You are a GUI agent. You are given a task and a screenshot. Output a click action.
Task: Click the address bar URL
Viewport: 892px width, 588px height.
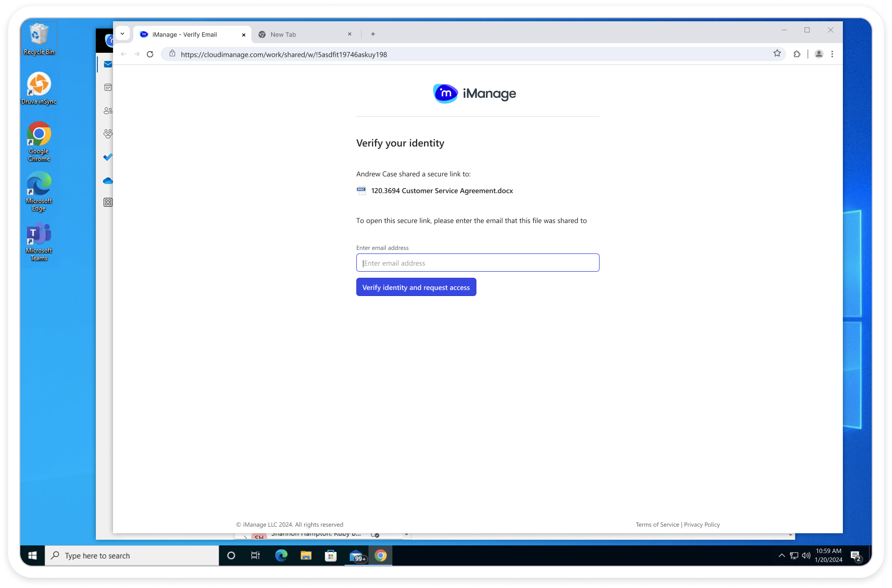point(284,54)
